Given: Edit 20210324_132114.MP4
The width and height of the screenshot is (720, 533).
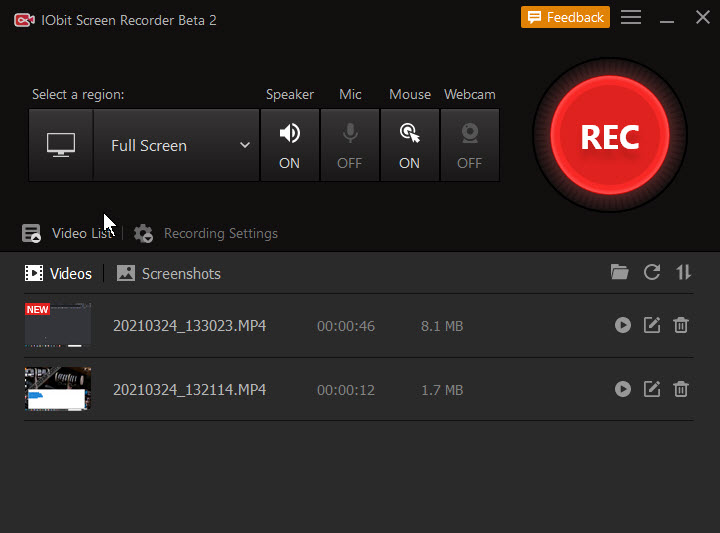Looking at the screenshot, I should tap(652, 389).
